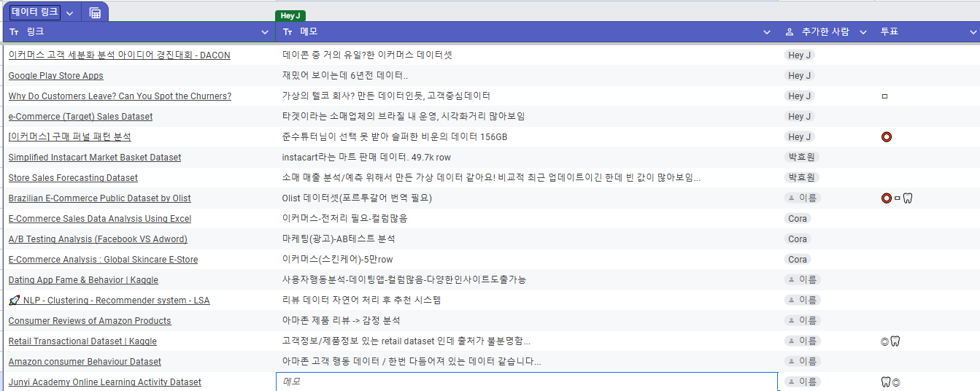This screenshot has height=391, width=980.
Task: Click 박효원 chip in Store Sales Forecasting row
Action: [x=801, y=178]
